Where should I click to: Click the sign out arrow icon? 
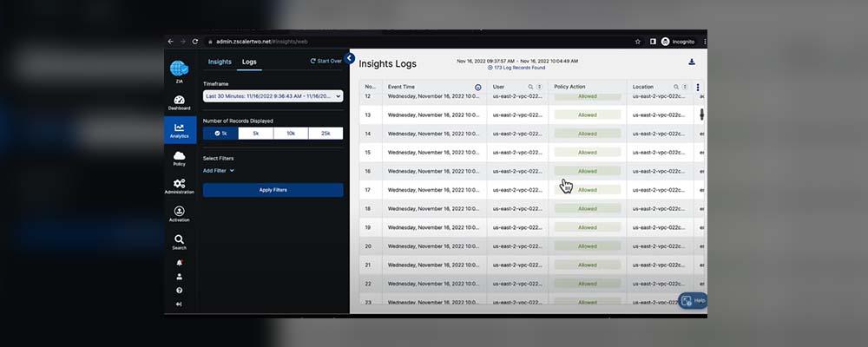point(179,304)
